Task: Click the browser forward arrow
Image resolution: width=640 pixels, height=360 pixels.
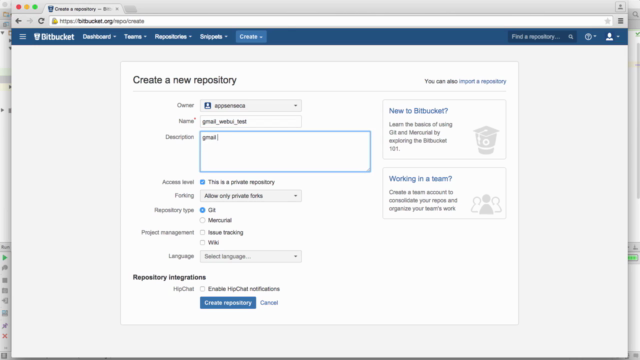Action: (29, 21)
